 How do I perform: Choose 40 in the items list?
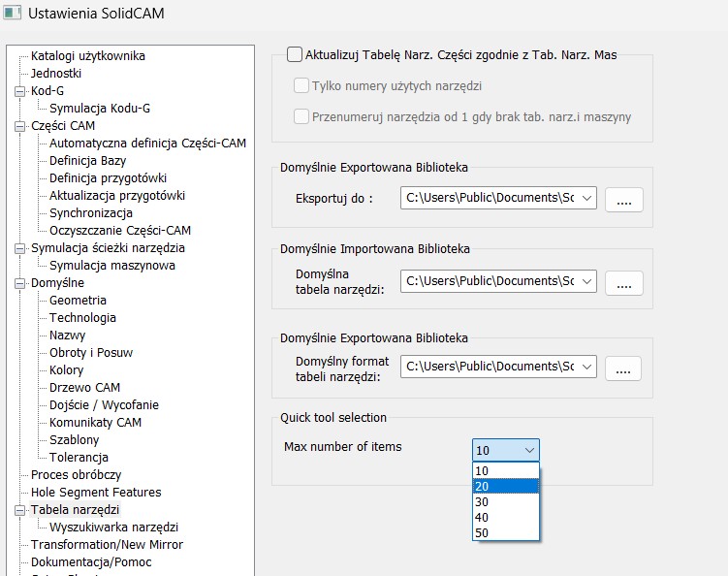pyautogui.click(x=506, y=517)
